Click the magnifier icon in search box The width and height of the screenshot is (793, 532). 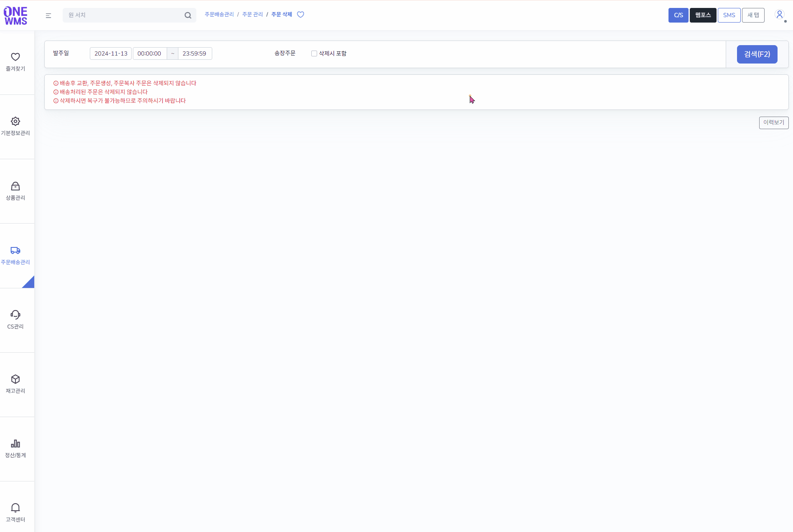click(188, 15)
